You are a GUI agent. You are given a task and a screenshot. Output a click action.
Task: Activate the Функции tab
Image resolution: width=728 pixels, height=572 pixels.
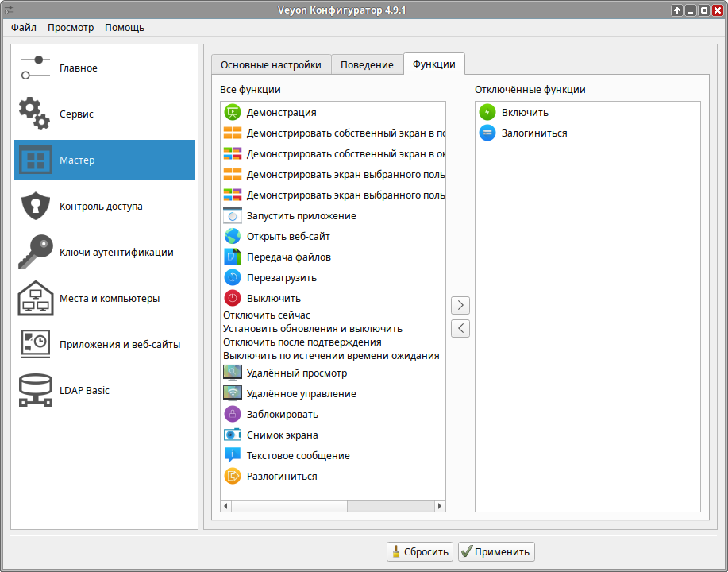[434, 64]
